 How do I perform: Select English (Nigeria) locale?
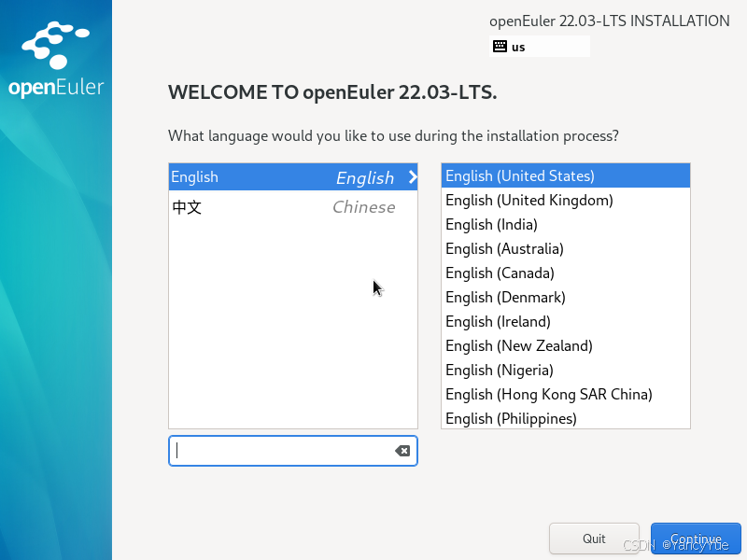[498, 370]
